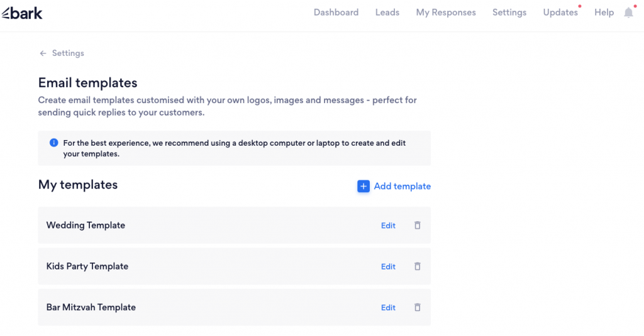Open the notifications bell
Screen dimensions: 644x336
(628, 13)
